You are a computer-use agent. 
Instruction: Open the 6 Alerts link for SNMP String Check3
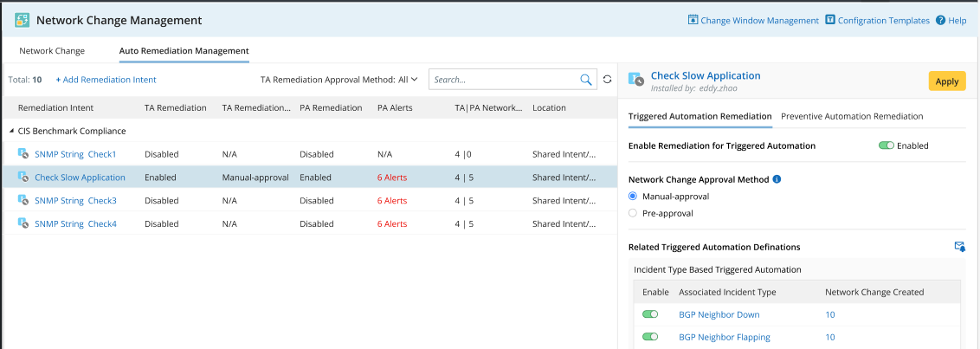(392, 201)
